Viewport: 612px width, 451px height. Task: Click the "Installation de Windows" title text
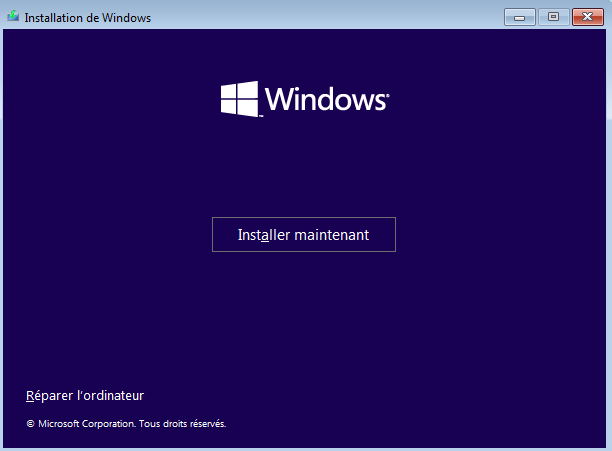click(87, 18)
